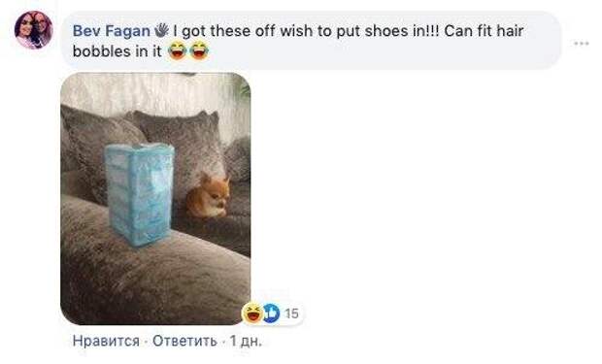Image resolution: width=602 pixels, height=364 pixels.
Task: Click the blue thumbs-up Like reaction icon
Action: coord(272,314)
